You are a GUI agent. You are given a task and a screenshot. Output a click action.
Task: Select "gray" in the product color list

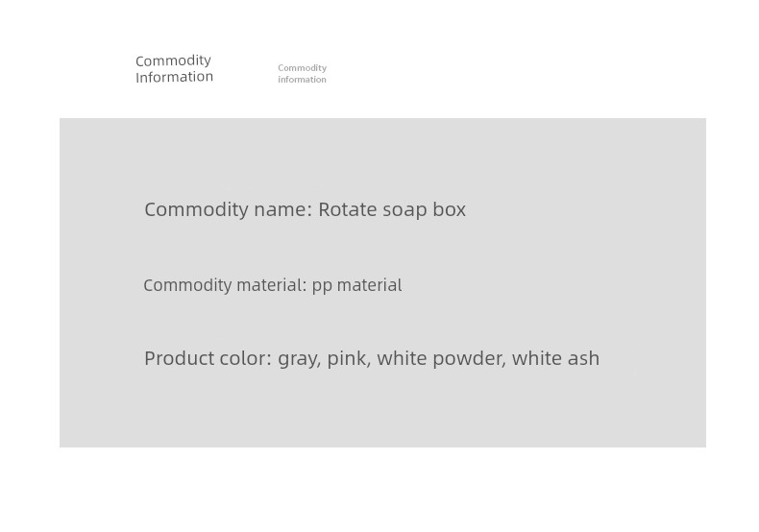pos(298,359)
